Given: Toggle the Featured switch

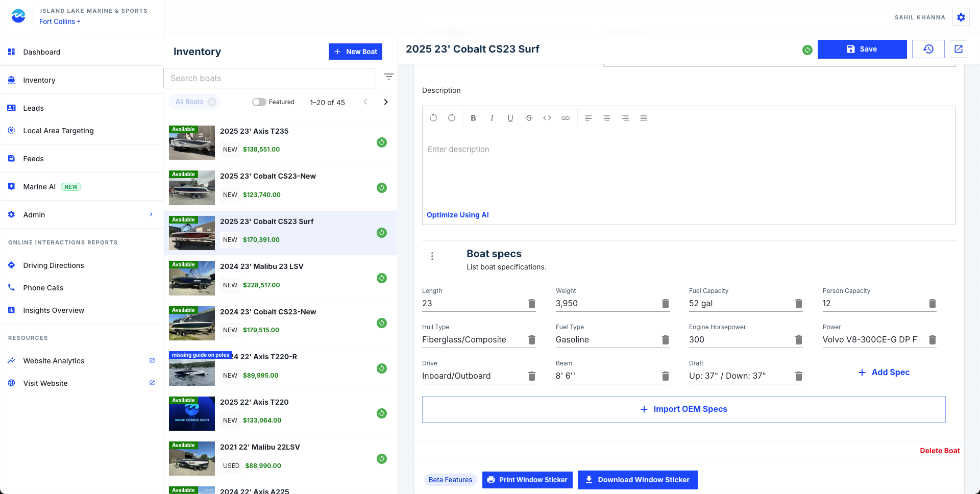Looking at the screenshot, I should pyautogui.click(x=259, y=102).
